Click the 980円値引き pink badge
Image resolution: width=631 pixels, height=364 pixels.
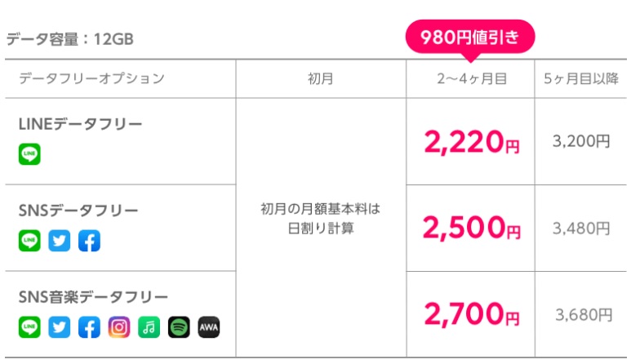coord(470,38)
